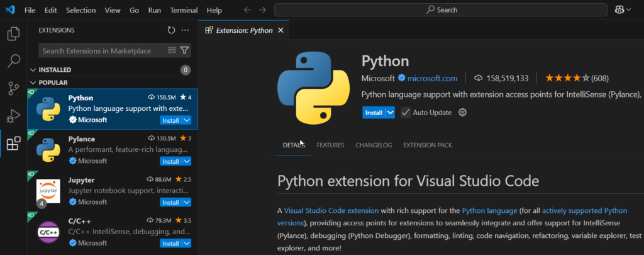Open install dropdown arrow for Pylance
644x255 pixels.
pos(186,161)
